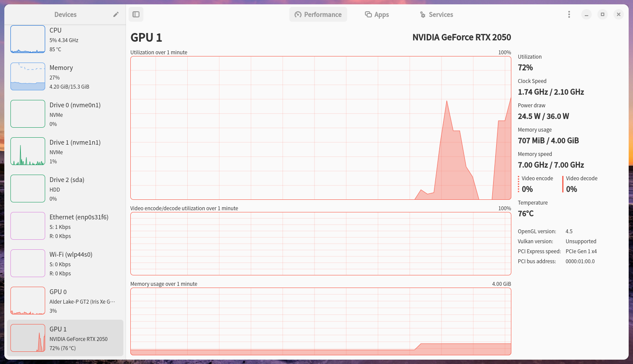Click the edit devices pencil icon
The image size is (633, 364).
(x=116, y=14)
